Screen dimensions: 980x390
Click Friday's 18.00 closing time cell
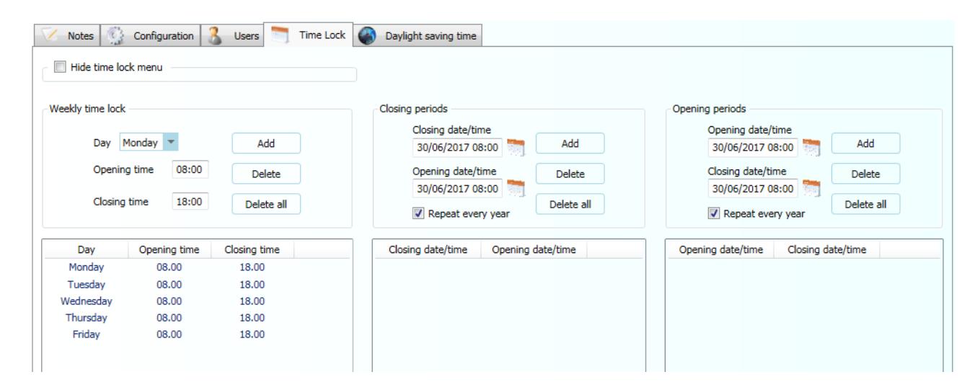(252, 334)
